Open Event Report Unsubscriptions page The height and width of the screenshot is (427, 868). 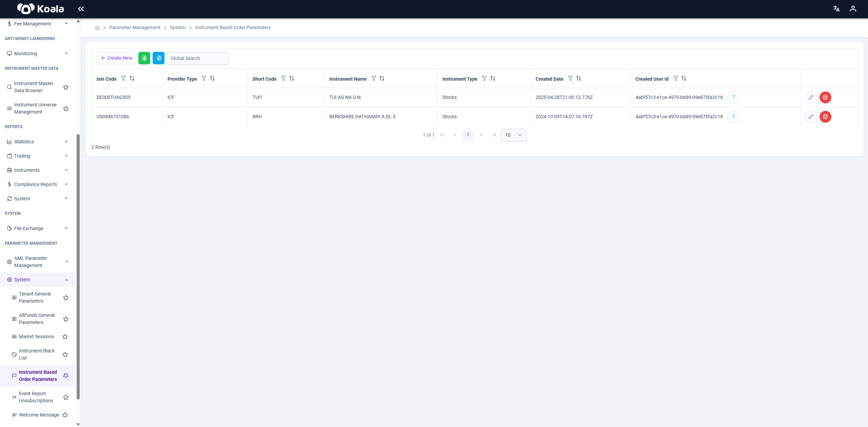tap(36, 397)
